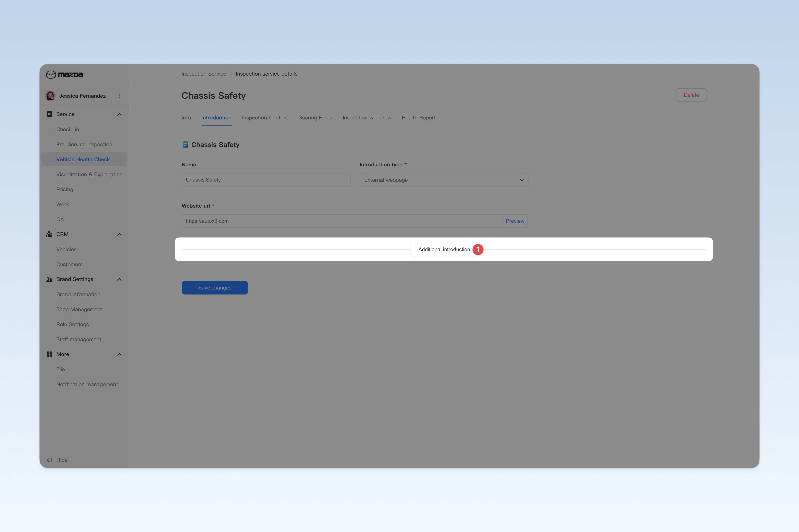Screen dimensions: 799x532
Task: Click the Hide sidebar arrow icon
Action: pyautogui.click(x=49, y=460)
